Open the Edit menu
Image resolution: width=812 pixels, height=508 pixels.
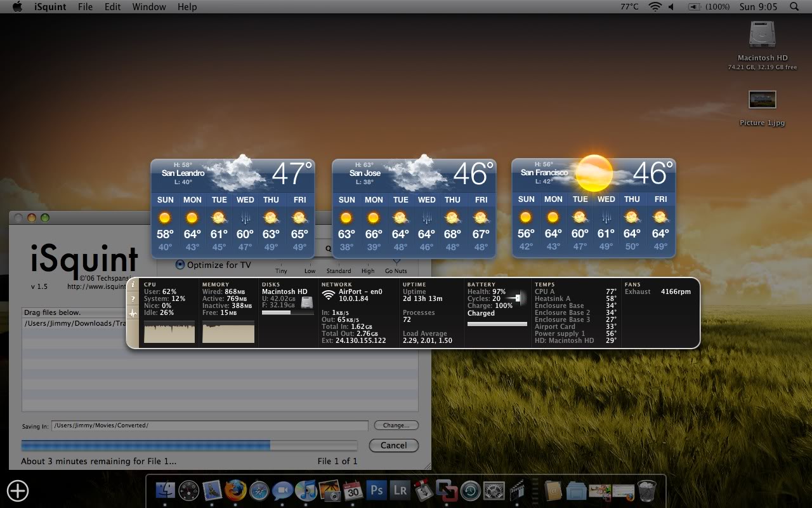click(113, 6)
